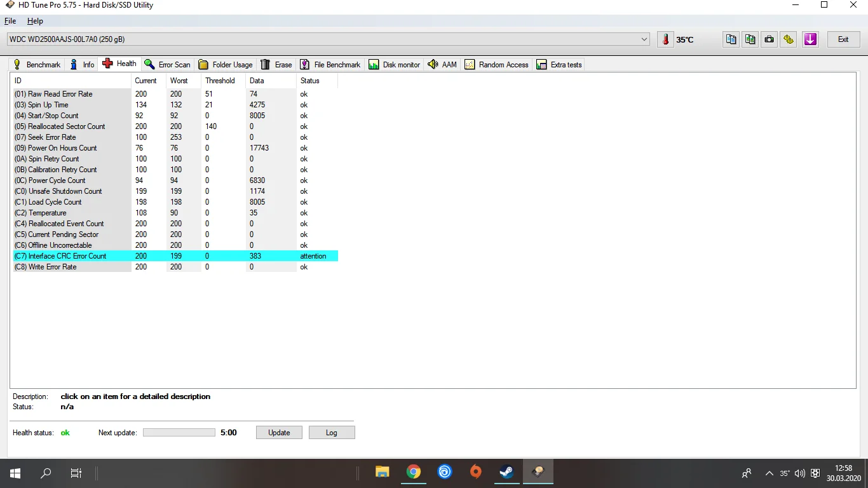
Task: Select the Health tab
Action: pyautogui.click(x=119, y=64)
